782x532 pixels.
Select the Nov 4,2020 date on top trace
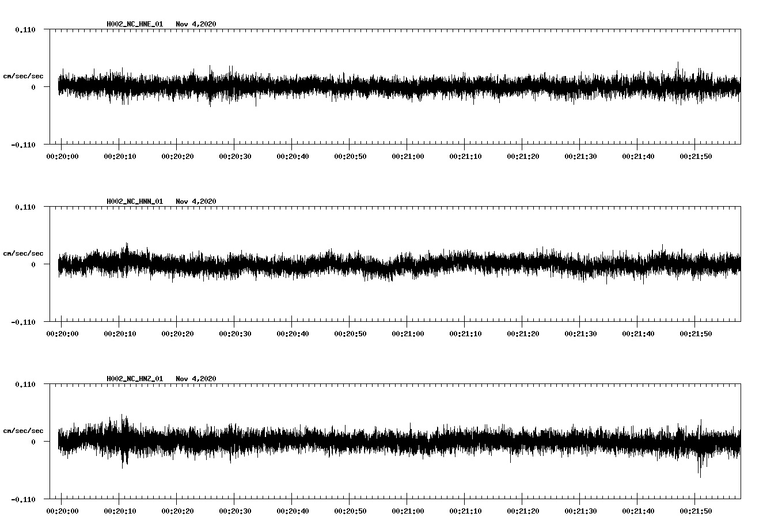[197, 24]
